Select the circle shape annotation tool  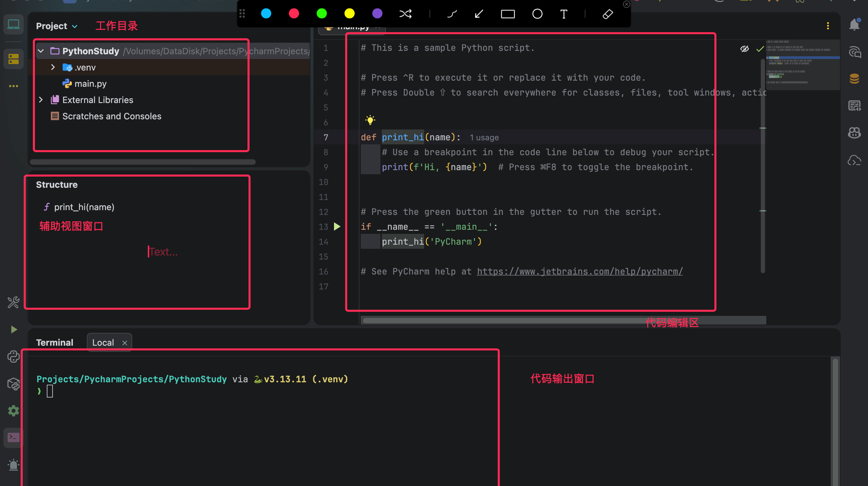point(537,14)
